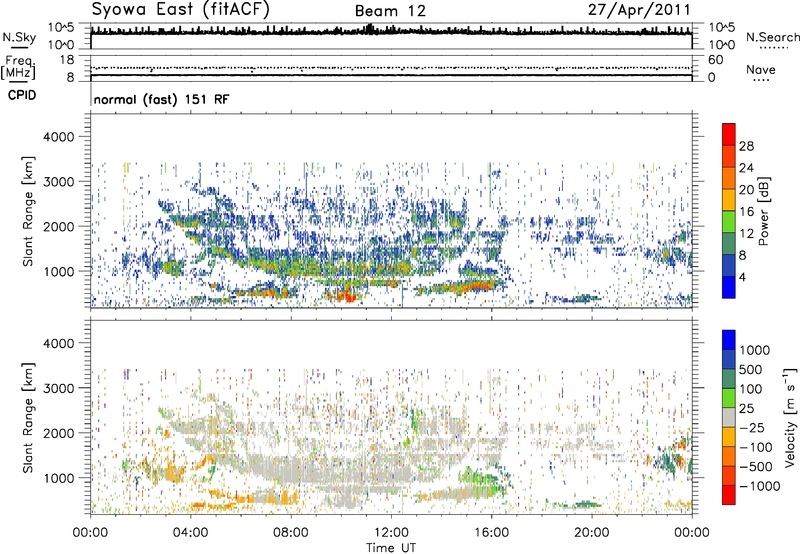800x554 pixels.
Task: Select the "Velocity [m s⁻¹]" color bar title
Action: click(790, 417)
